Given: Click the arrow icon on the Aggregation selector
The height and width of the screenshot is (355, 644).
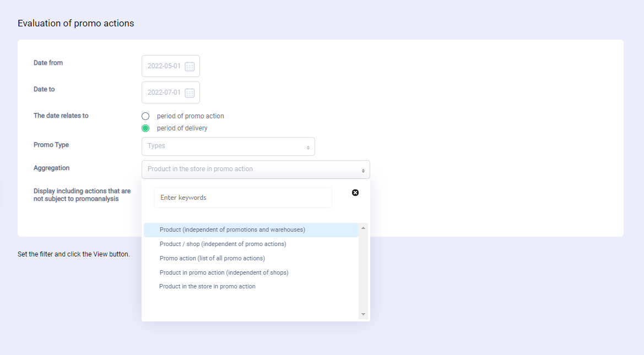Looking at the screenshot, I should pyautogui.click(x=363, y=171).
